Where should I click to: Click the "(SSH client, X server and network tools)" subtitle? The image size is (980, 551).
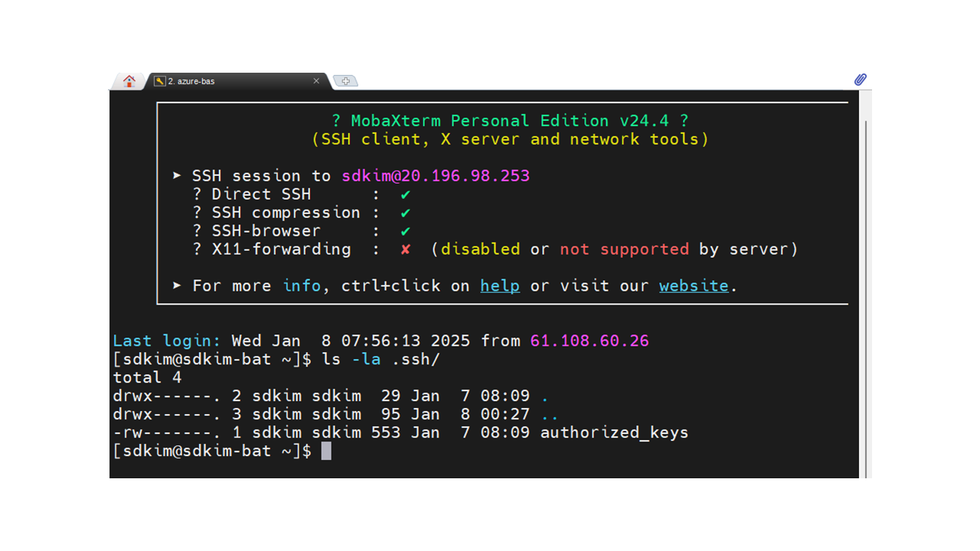[510, 139]
